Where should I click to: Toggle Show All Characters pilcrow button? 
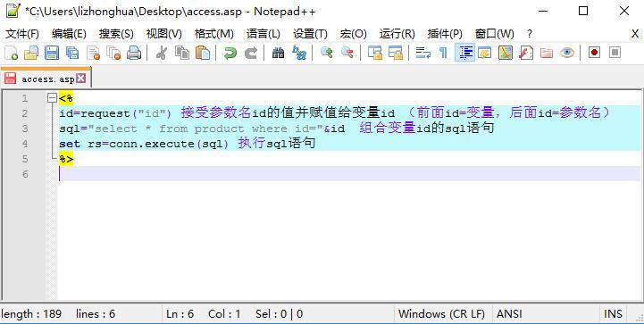[443, 53]
